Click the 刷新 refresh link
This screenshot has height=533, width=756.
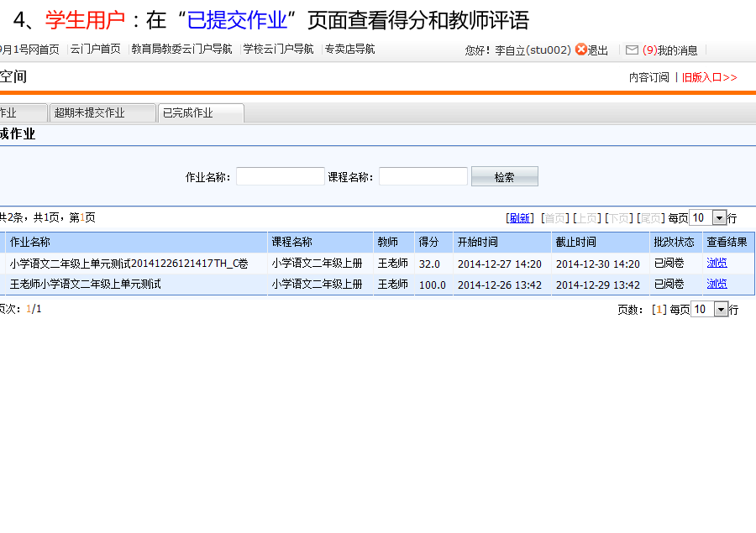(x=519, y=218)
